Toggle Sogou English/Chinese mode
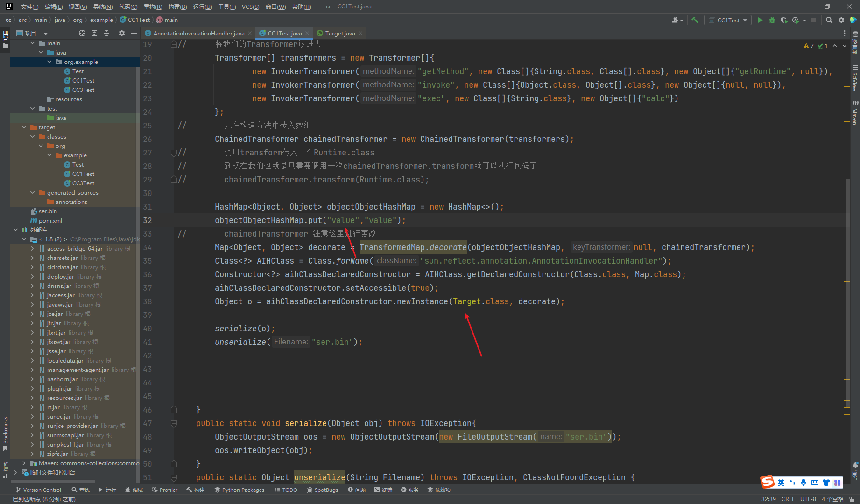The width and height of the screenshot is (860, 504). coord(781,483)
